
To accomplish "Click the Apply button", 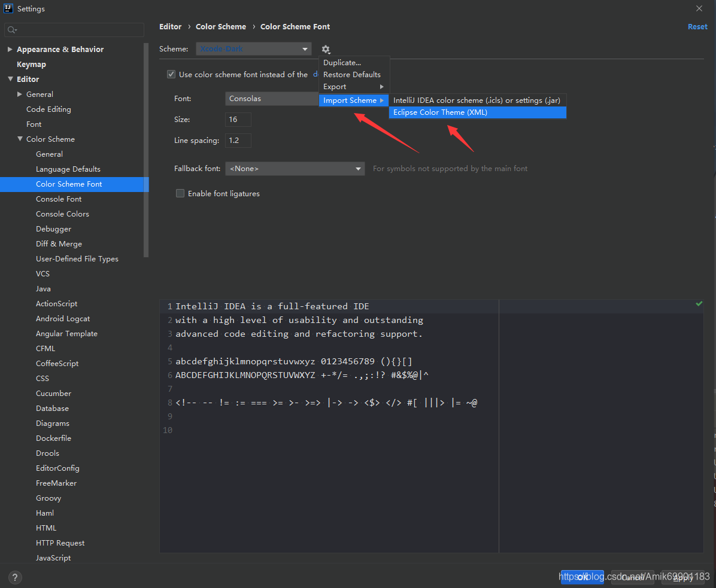I will (682, 577).
